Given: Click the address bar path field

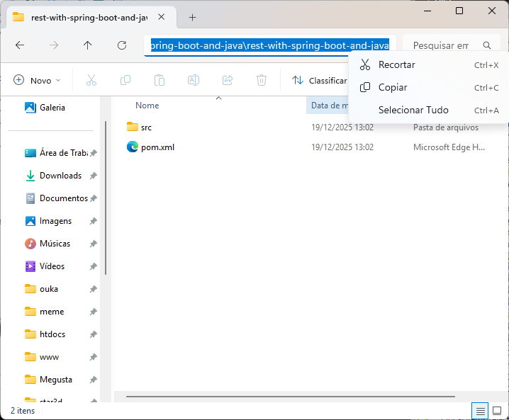Looking at the screenshot, I should click(x=269, y=45).
